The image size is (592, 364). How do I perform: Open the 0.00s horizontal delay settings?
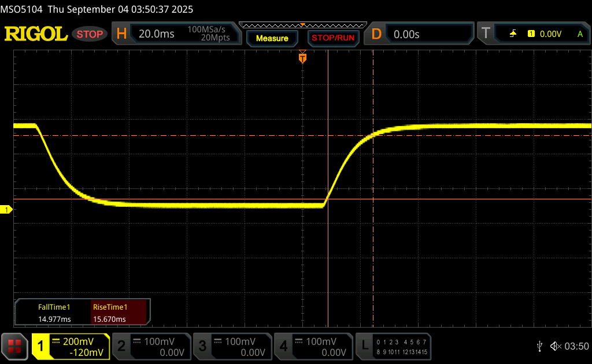tap(428, 34)
